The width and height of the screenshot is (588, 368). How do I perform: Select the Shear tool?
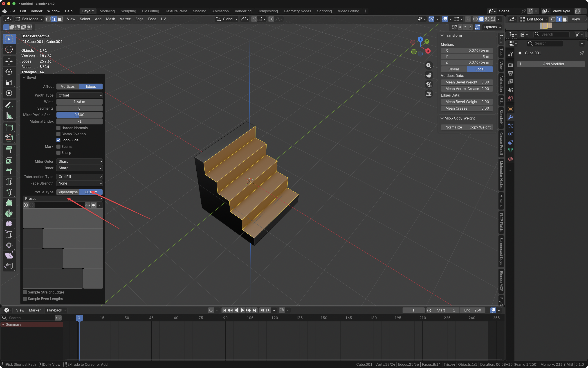(9, 255)
